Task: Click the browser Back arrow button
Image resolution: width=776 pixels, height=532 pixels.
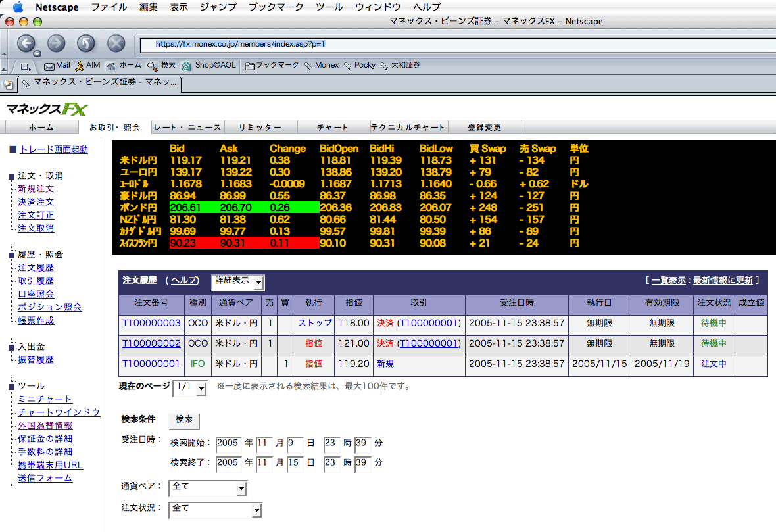Action: pos(26,43)
